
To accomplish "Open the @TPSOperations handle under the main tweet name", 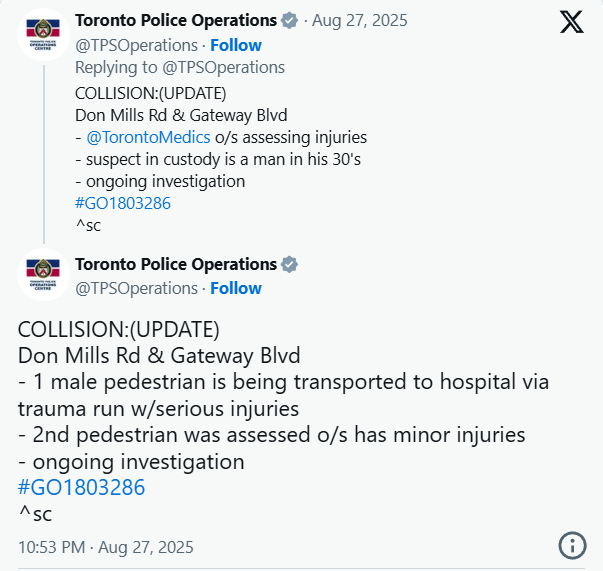I will point(136,288).
